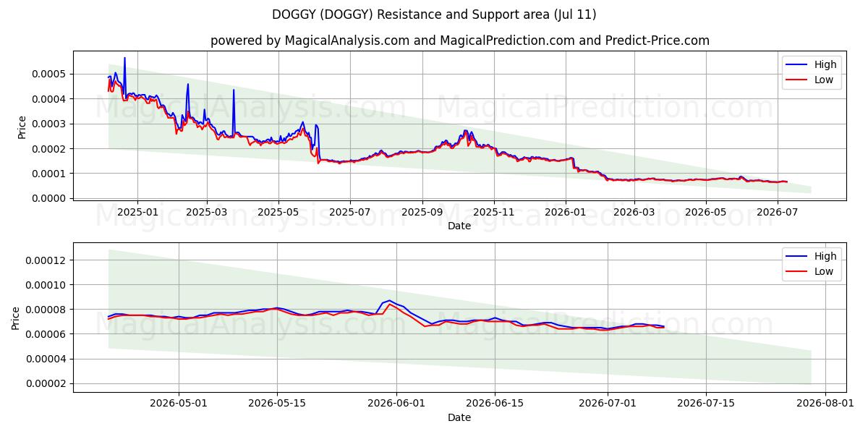
Task: Click the '2026-06-01' date tick label
Action: 396,404
